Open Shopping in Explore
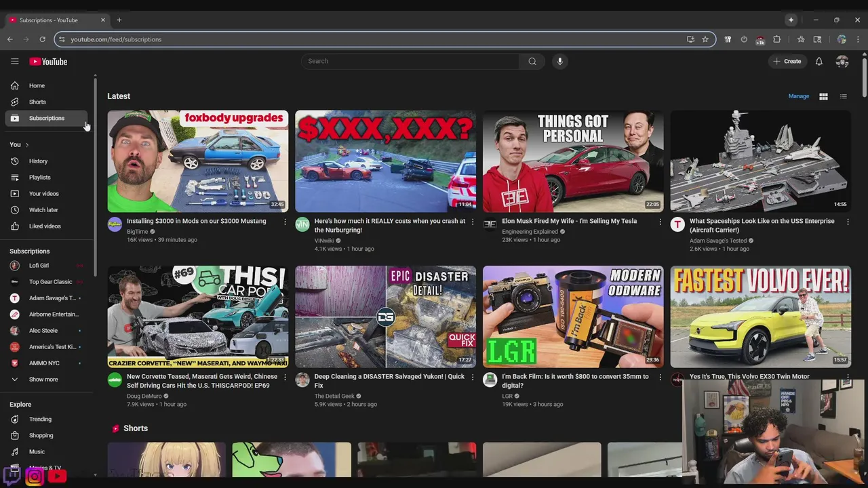This screenshot has width=868, height=488. (x=46, y=436)
